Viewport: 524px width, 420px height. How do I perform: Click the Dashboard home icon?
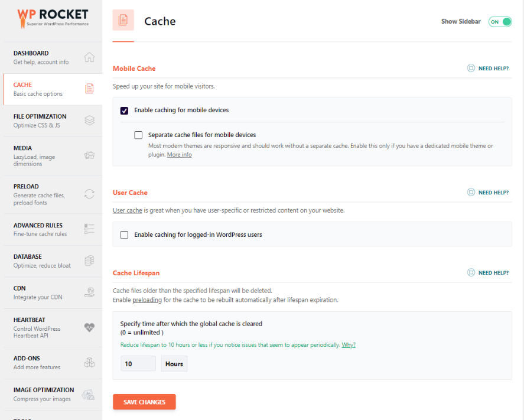point(89,57)
